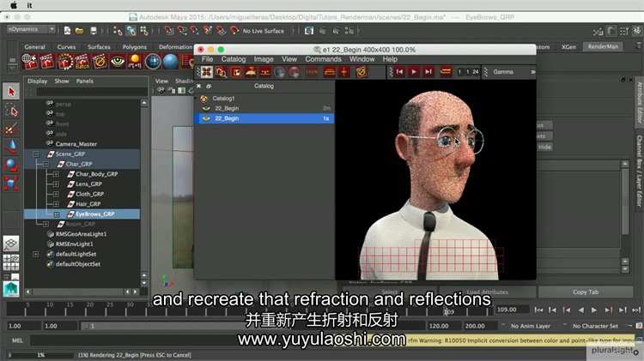Click play button in render window toolbar
Image resolution: width=644 pixels, height=361 pixels.
click(x=414, y=72)
